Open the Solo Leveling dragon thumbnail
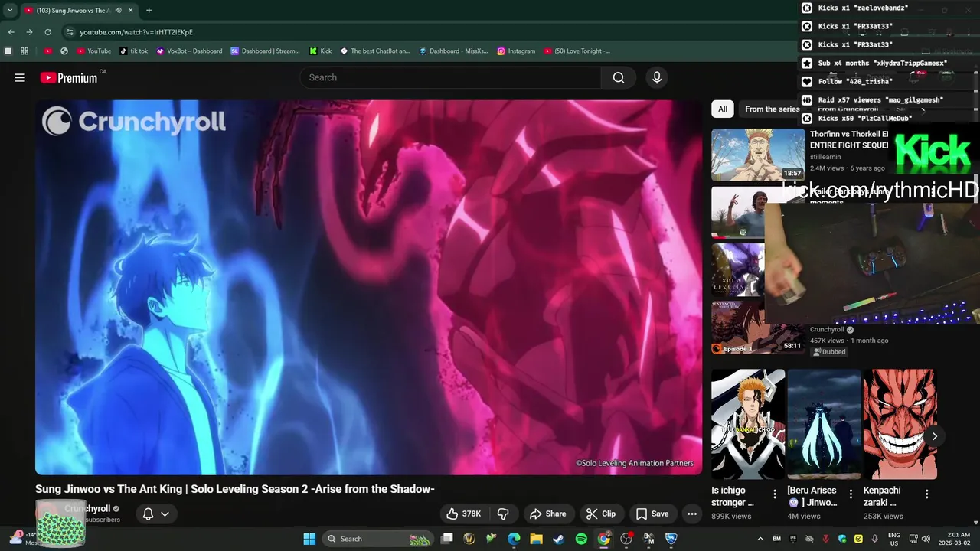This screenshot has height=551, width=980. click(738, 269)
